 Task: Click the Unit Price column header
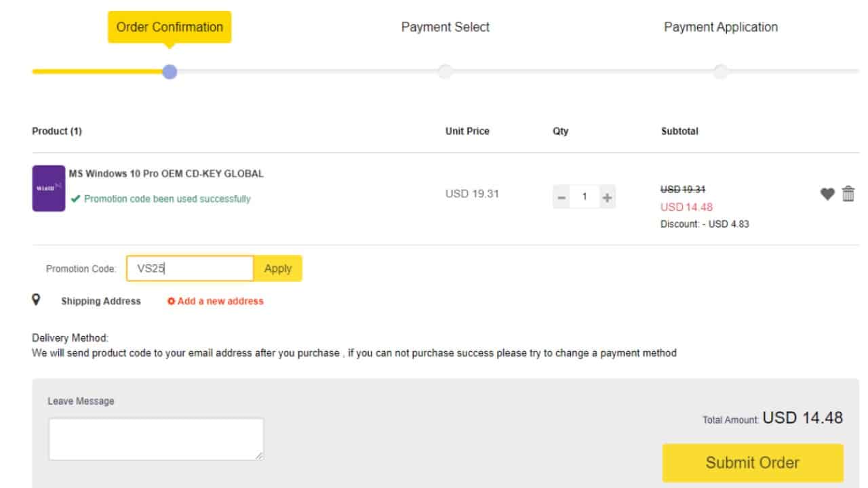pyautogui.click(x=467, y=131)
